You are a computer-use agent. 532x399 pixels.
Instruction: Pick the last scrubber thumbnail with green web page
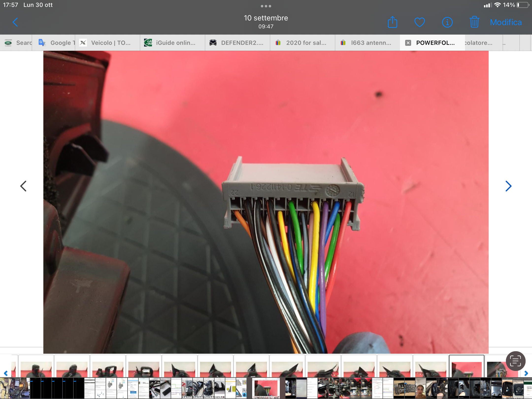point(528,388)
